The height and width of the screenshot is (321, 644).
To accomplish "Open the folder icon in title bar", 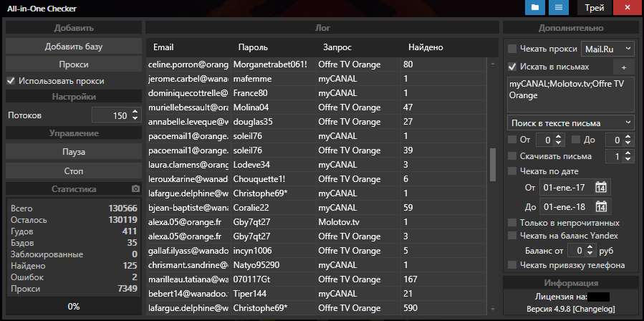I will [x=534, y=7].
